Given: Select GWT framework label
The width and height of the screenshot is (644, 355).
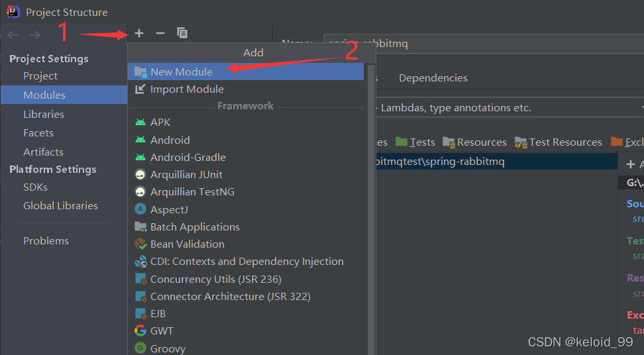Looking at the screenshot, I should 162,330.
